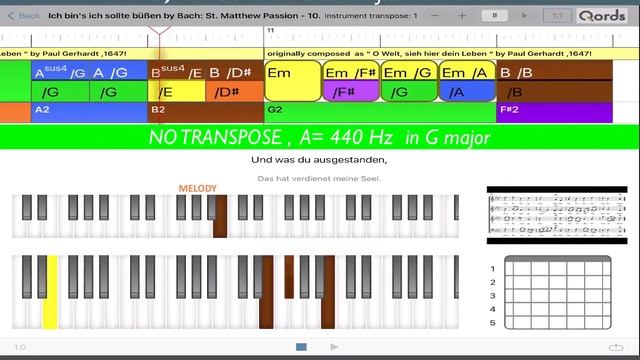Click the MELODY label above keyboard
The width and height of the screenshot is (640, 360).
pos(198,189)
